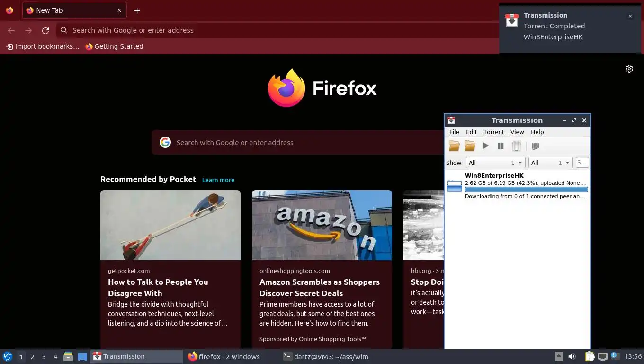Switch to firefox - 2 windows taskbar entry

pyautogui.click(x=224, y=356)
